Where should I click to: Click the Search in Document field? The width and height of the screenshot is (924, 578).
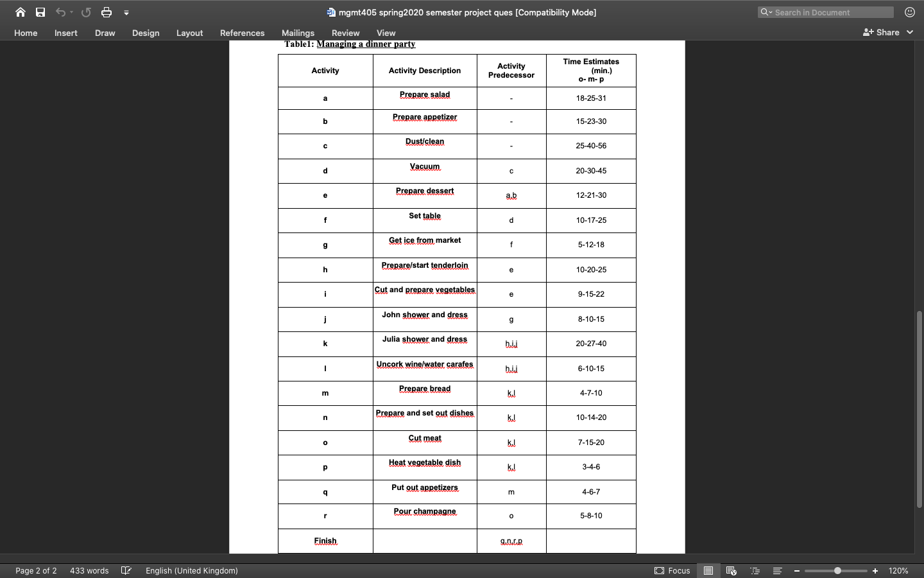pyautogui.click(x=826, y=12)
